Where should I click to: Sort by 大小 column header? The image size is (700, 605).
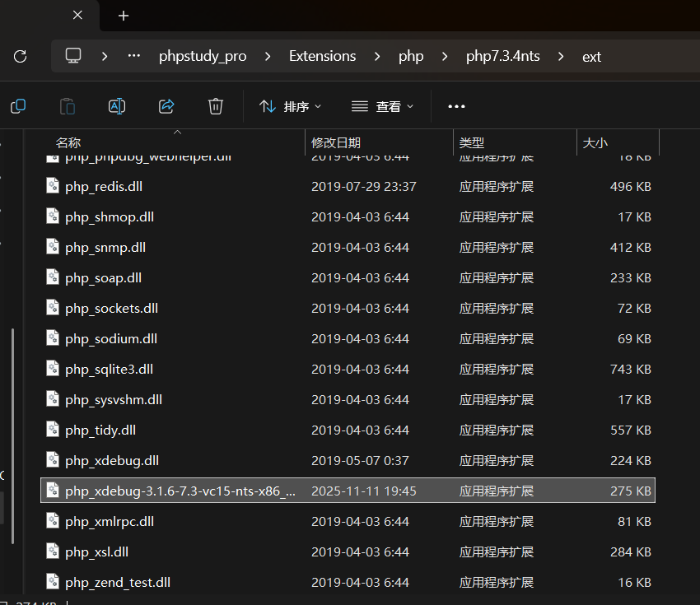(595, 143)
